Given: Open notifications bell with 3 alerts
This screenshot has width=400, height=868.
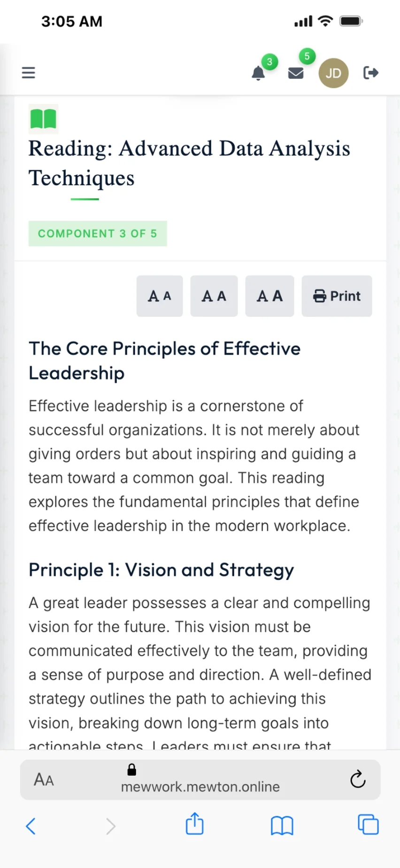Looking at the screenshot, I should [258, 73].
